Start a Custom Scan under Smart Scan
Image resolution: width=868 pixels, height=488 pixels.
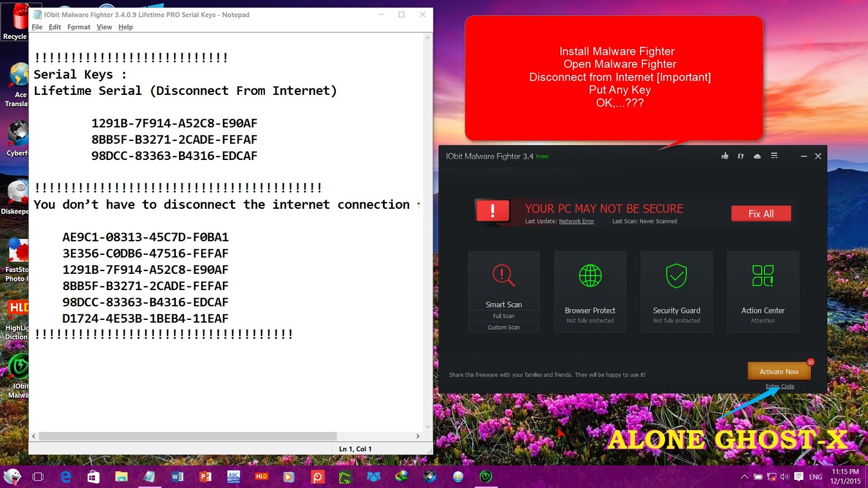pyautogui.click(x=503, y=328)
